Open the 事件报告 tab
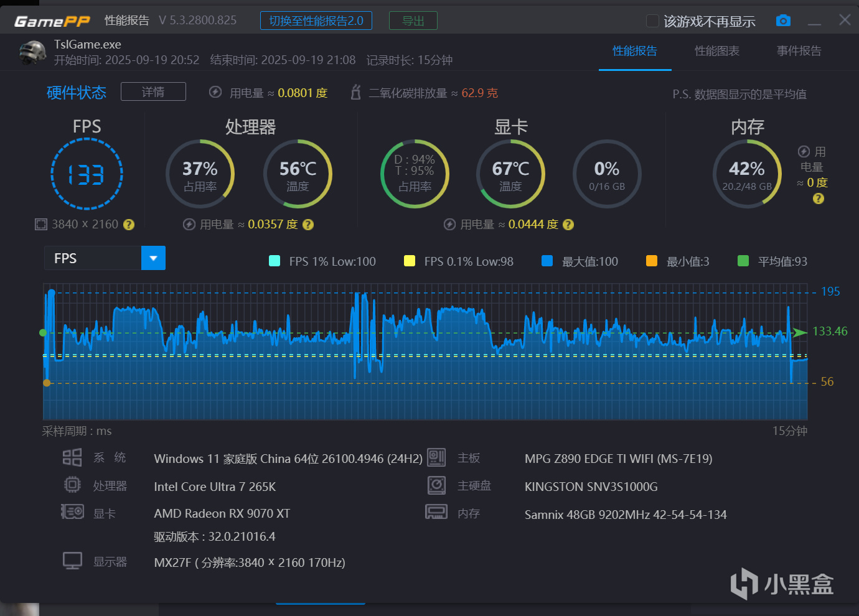859x616 pixels. coord(799,51)
